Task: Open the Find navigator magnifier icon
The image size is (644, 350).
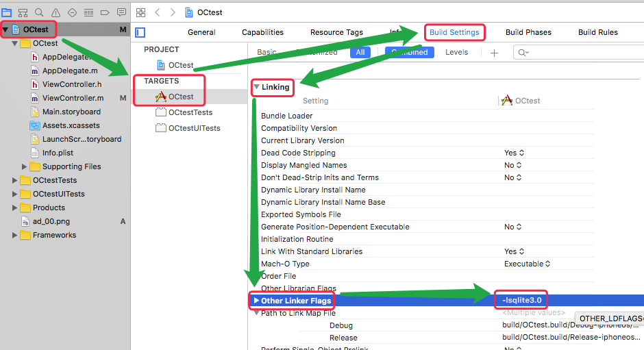Action: coord(39,12)
